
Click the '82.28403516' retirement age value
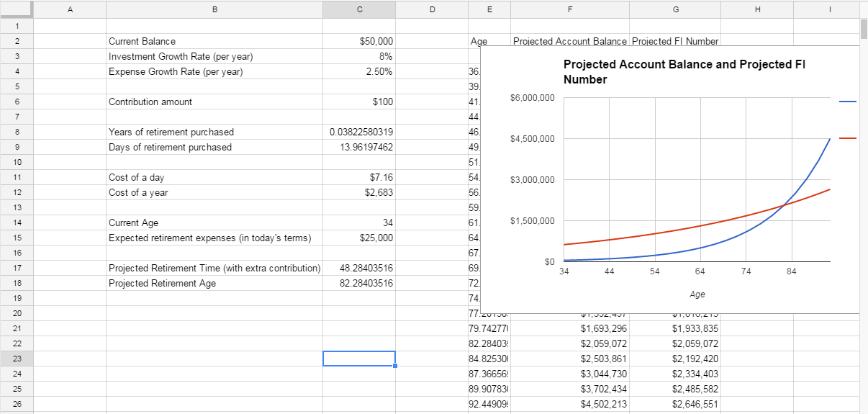click(359, 283)
